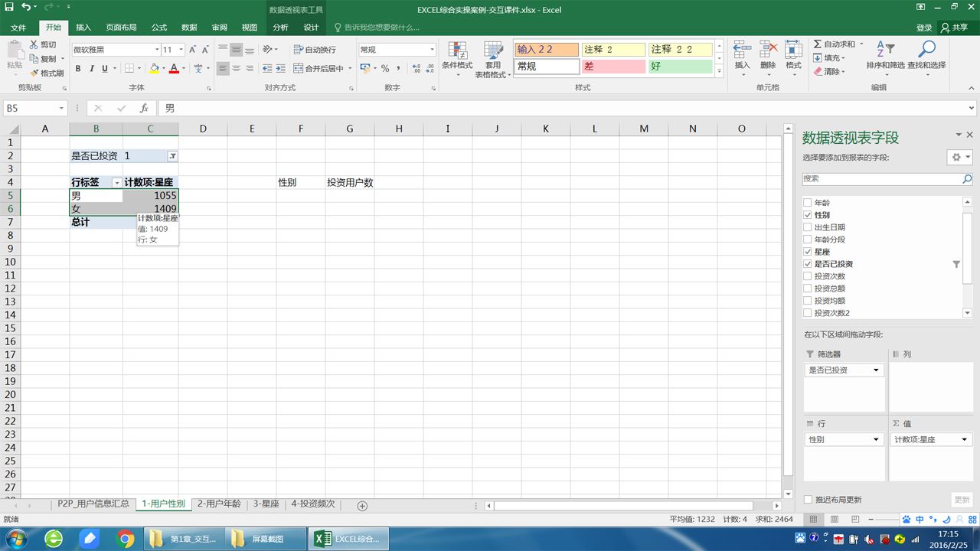
Task: Enable 推迟布局更新 checkbox
Action: (x=808, y=500)
